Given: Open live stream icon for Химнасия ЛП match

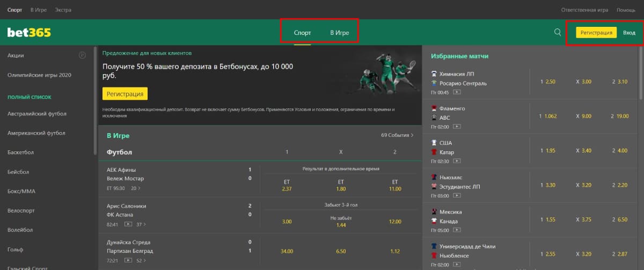Looking at the screenshot, I should click(457, 92).
